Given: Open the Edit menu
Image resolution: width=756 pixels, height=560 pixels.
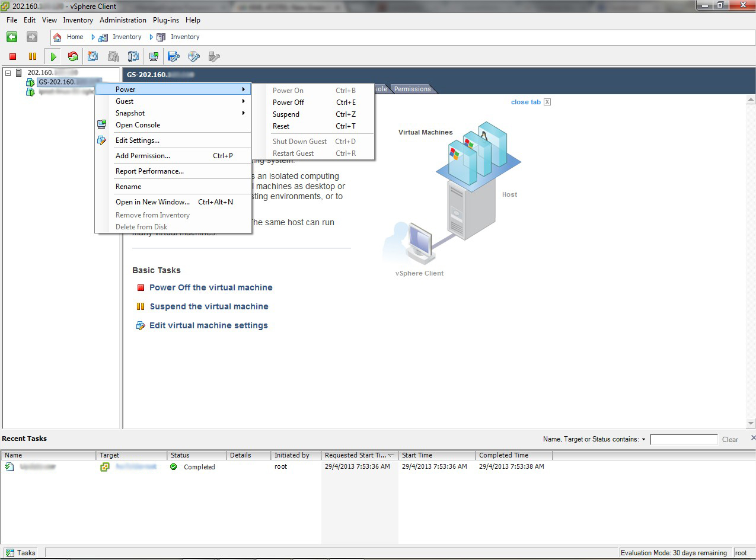Looking at the screenshot, I should tap(30, 20).
